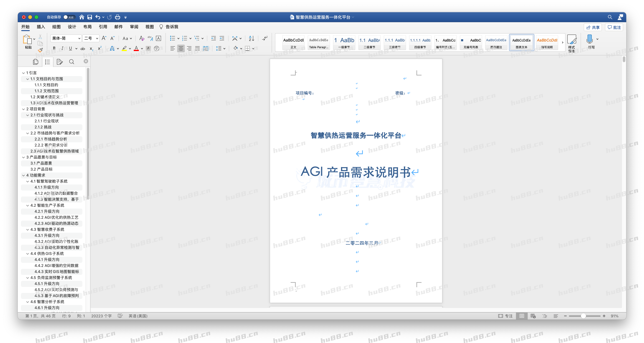The image size is (644, 343).
Task: Click the Sort A-Z icon
Action: (x=251, y=38)
